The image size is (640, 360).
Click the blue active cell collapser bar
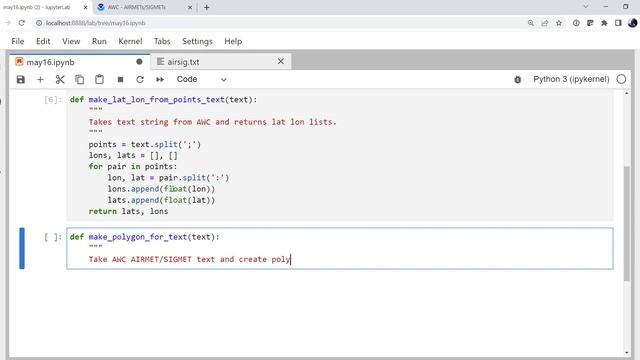pyautogui.click(x=22, y=249)
